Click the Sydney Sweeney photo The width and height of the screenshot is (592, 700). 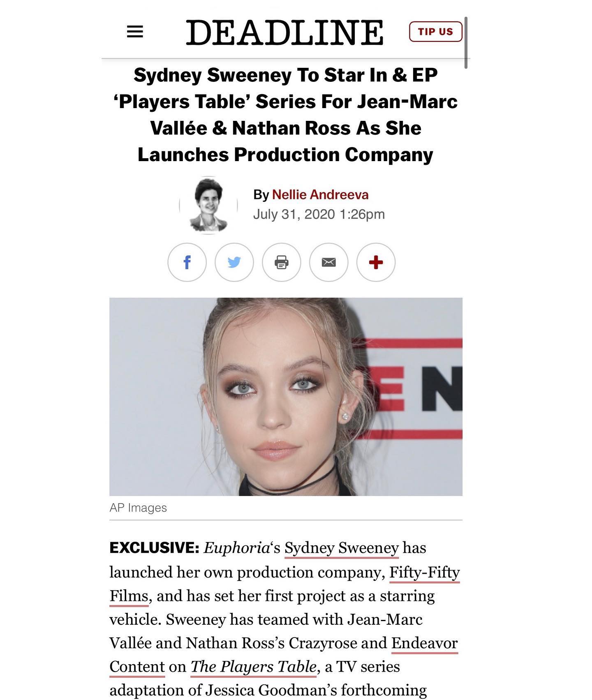[x=288, y=397]
